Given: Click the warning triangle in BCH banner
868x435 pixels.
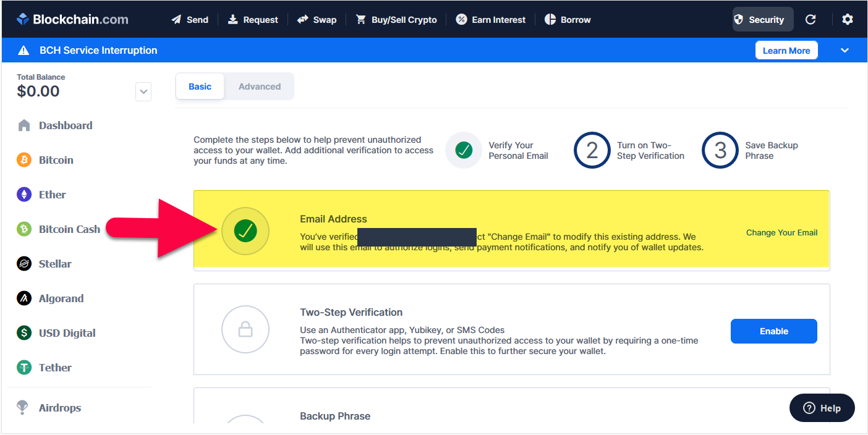Looking at the screenshot, I should tap(23, 50).
